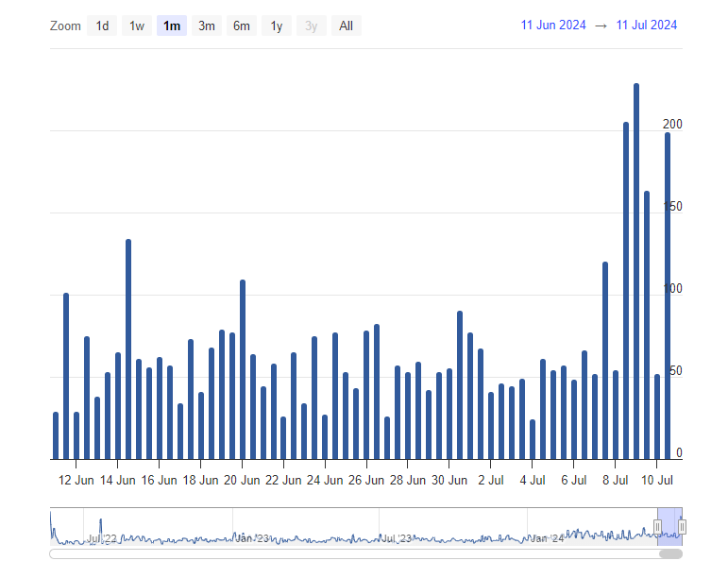This screenshot has height=578, width=728.
Task: Click the '30 Jun' axis label
Action: click(x=449, y=480)
